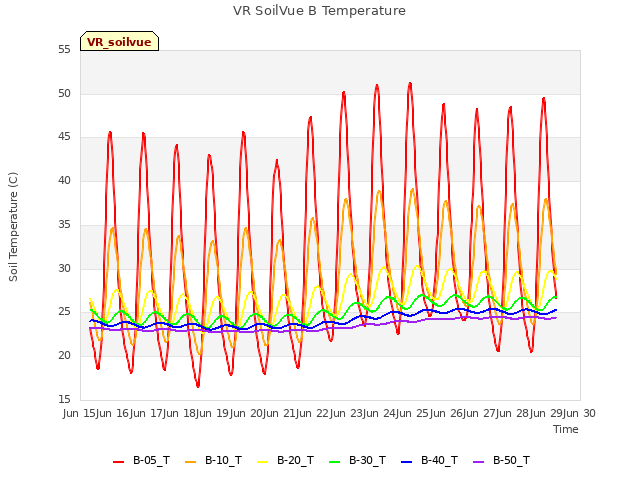Screen dimensions: 640x480
Task: Click the blue B-40_T legend color marker
Action: pos(407,462)
